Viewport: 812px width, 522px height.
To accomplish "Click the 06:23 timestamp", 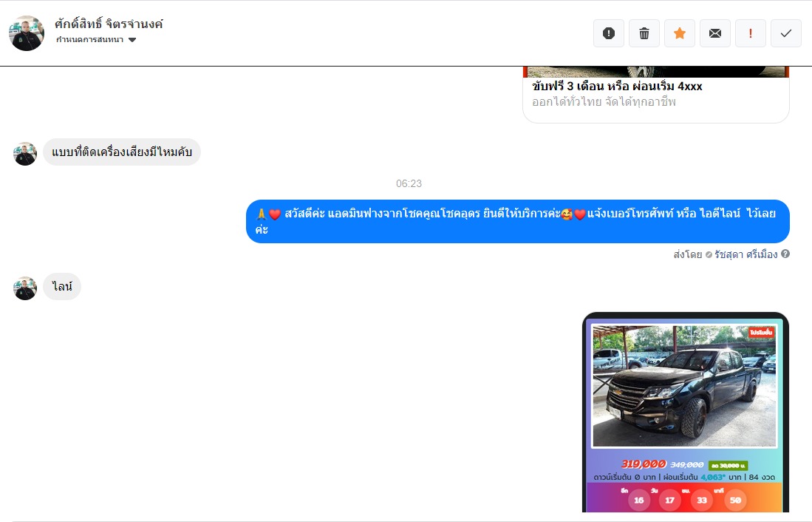I will (x=409, y=183).
